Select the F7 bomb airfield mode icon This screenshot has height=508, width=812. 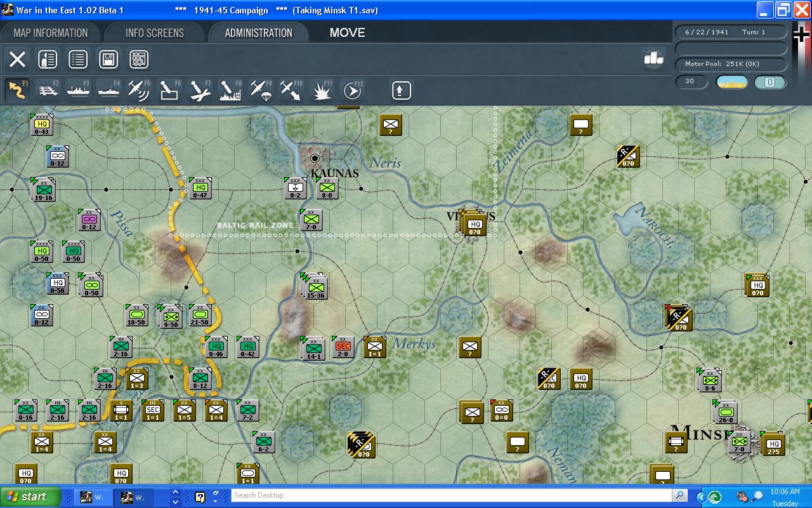pos(200,91)
